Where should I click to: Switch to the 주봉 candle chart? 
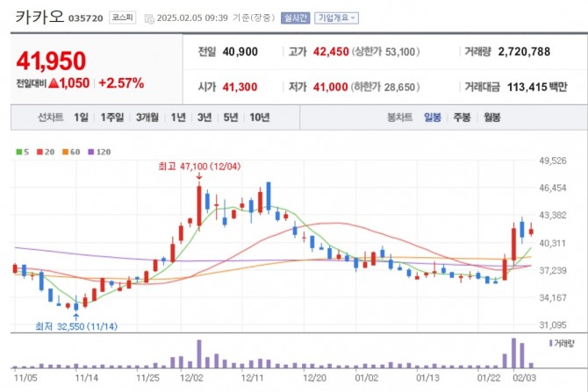coord(462,118)
